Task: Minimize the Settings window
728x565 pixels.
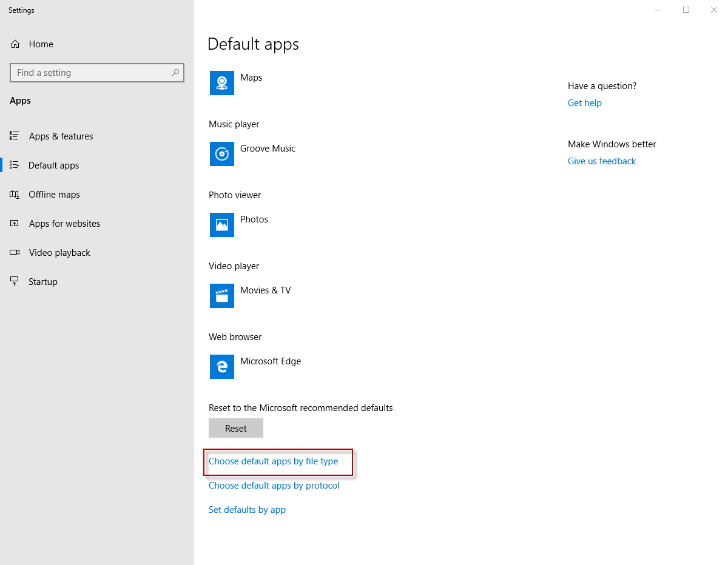Action: (658, 10)
